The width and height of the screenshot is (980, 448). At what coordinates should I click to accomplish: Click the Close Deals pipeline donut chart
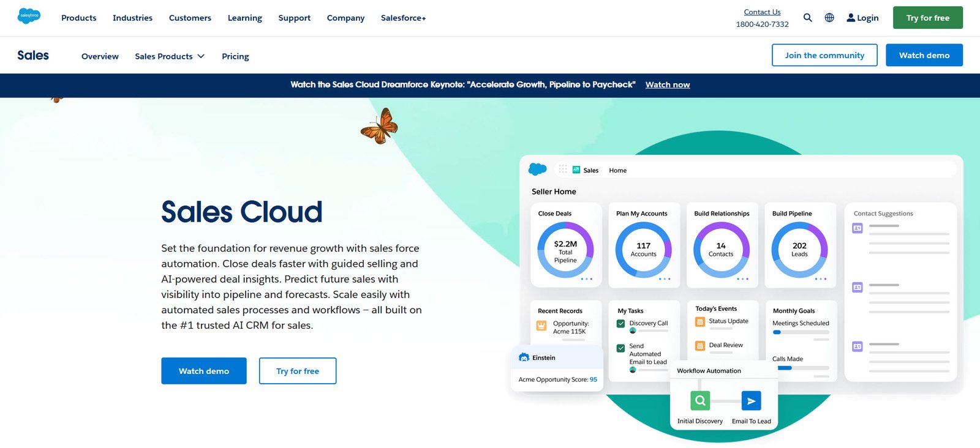click(x=565, y=250)
